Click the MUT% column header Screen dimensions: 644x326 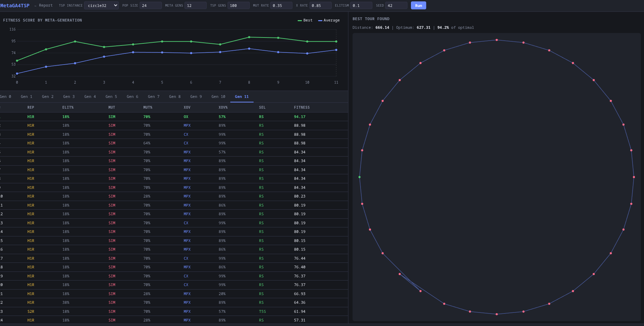point(148,108)
